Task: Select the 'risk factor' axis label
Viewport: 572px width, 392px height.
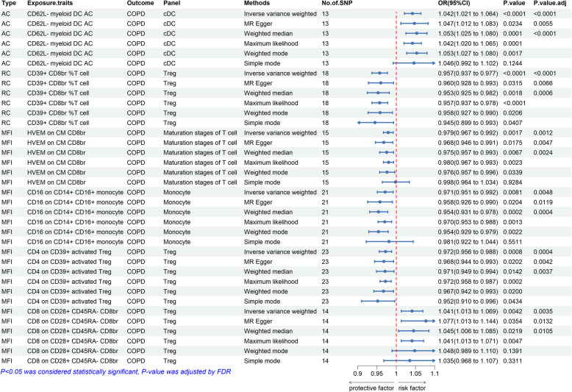Action: 412,388
